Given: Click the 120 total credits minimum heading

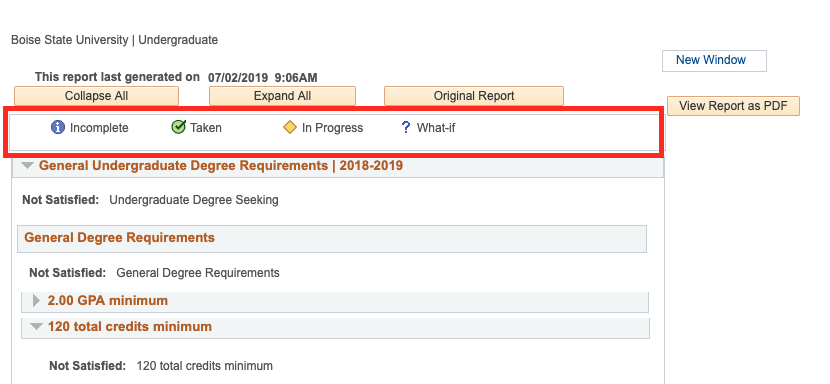Looking at the screenshot, I should pos(130,327).
